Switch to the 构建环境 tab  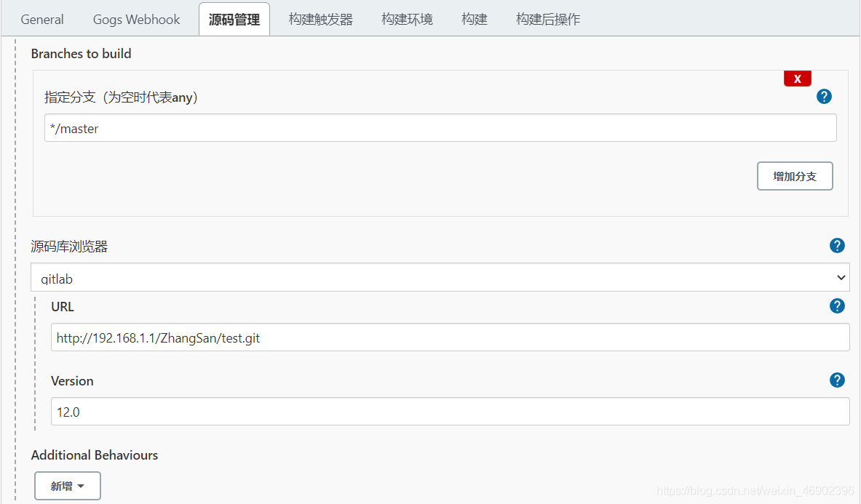click(407, 20)
